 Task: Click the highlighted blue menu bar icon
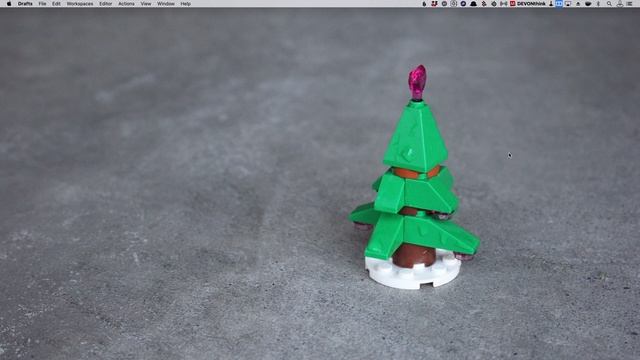tap(559, 4)
